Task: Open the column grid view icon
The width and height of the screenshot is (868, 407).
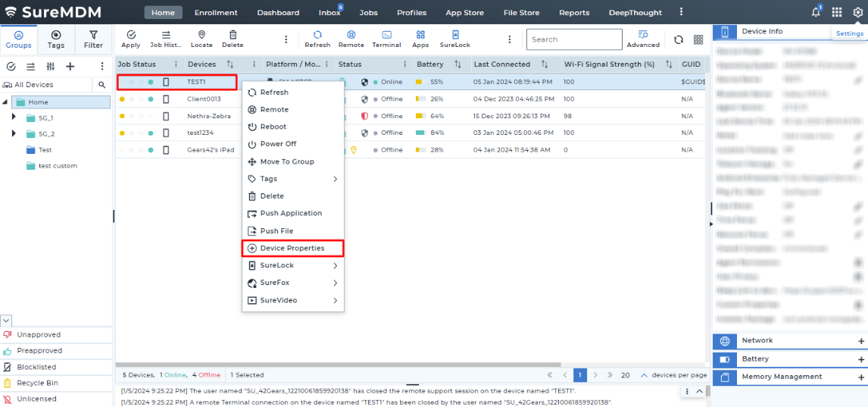Action: point(698,39)
